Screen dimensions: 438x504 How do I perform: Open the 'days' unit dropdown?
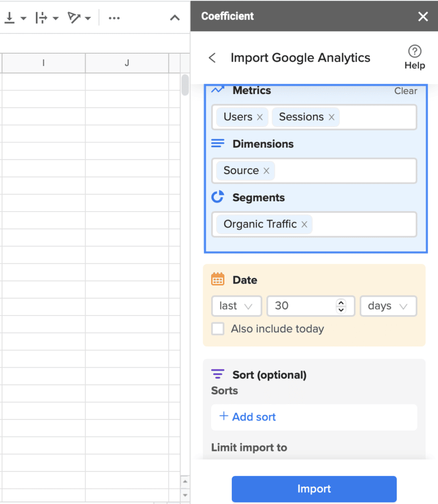tap(388, 306)
